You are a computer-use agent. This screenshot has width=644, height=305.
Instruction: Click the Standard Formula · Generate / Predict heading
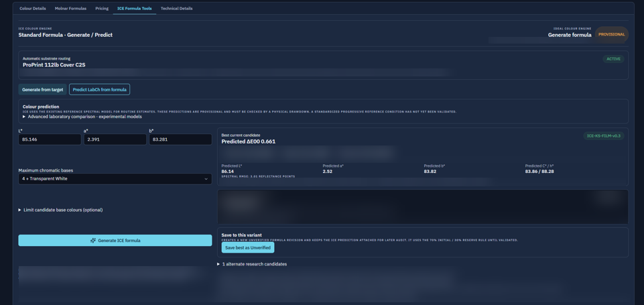click(x=65, y=35)
